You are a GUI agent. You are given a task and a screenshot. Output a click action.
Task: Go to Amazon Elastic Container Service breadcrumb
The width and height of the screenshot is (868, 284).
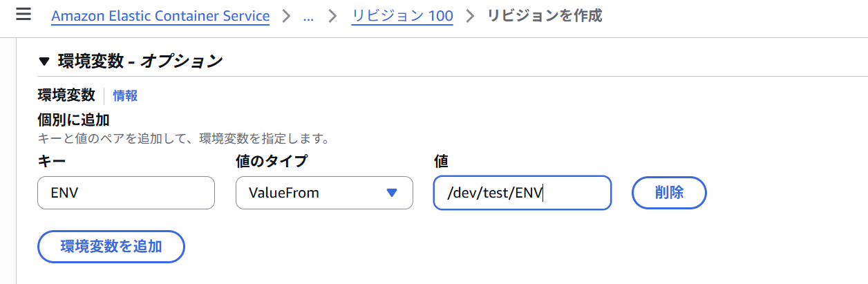160,16
